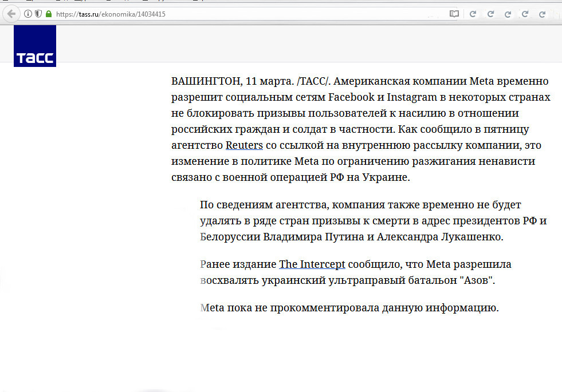This screenshot has height=392, width=562.
Task: Click the text "ВАШИНГТОН, 11 марта. /ТАСС/."
Action: (250, 81)
